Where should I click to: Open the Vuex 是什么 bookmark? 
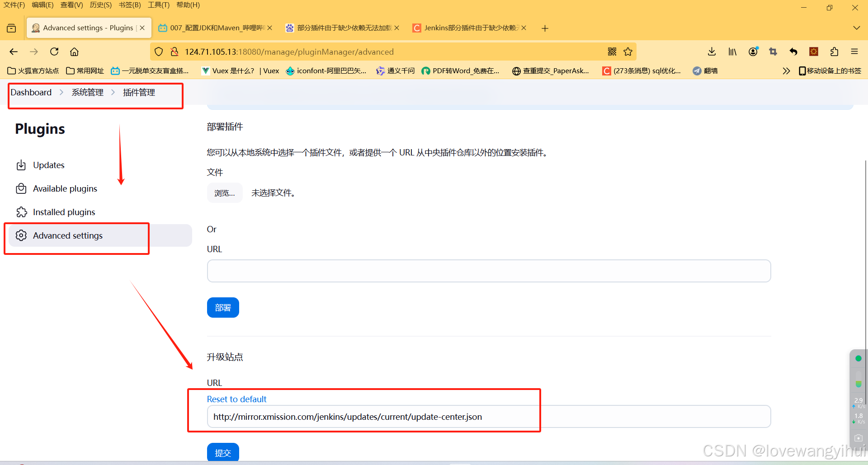[x=241, y=71]
